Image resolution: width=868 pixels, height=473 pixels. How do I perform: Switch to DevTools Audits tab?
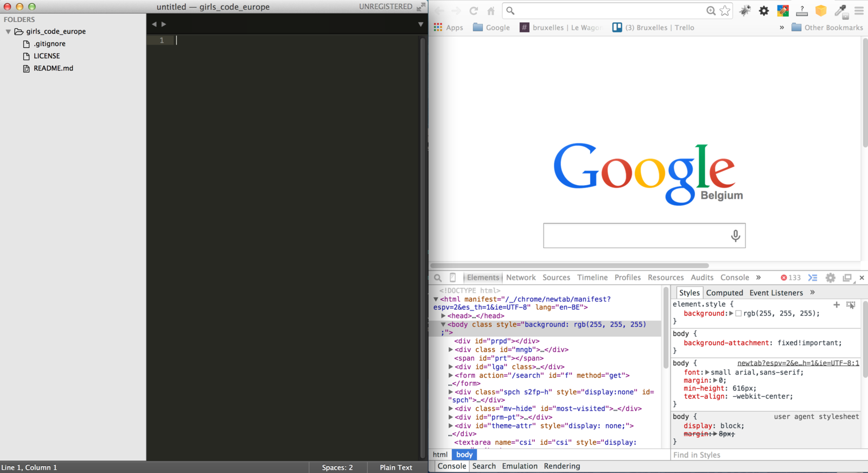click(x=702, y=278)
